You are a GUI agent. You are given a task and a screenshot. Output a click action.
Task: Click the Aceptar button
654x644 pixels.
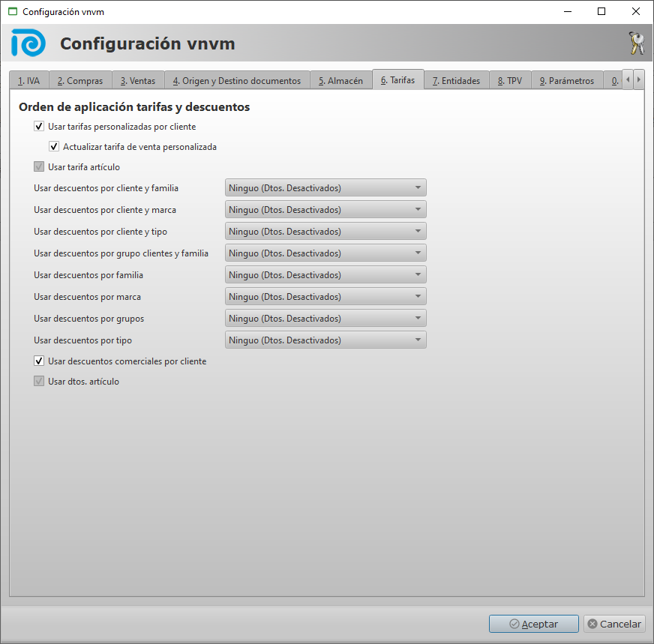click(x=533, y=624)
